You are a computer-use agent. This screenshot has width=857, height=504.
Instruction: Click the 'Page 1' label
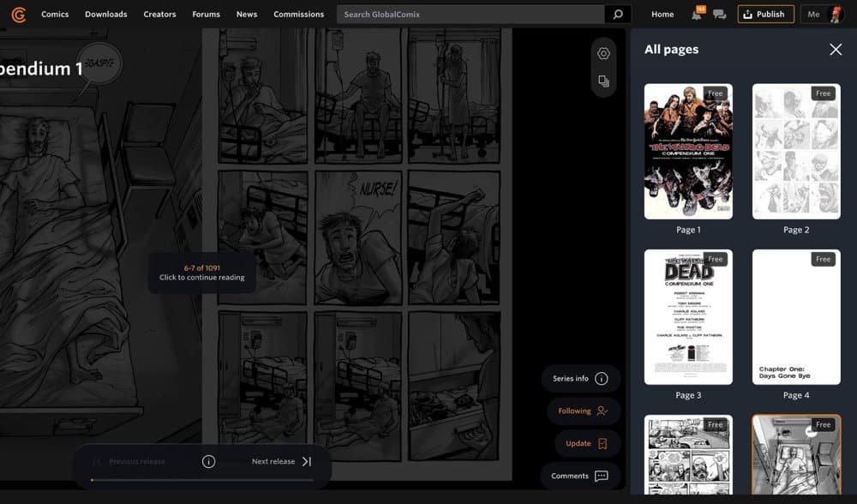688,230
